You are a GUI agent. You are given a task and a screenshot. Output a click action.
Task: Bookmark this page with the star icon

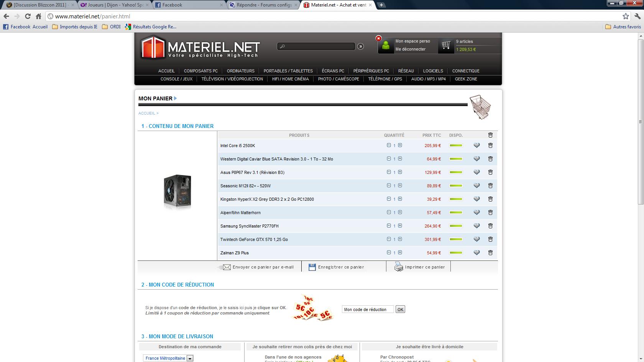pos(626,16)
